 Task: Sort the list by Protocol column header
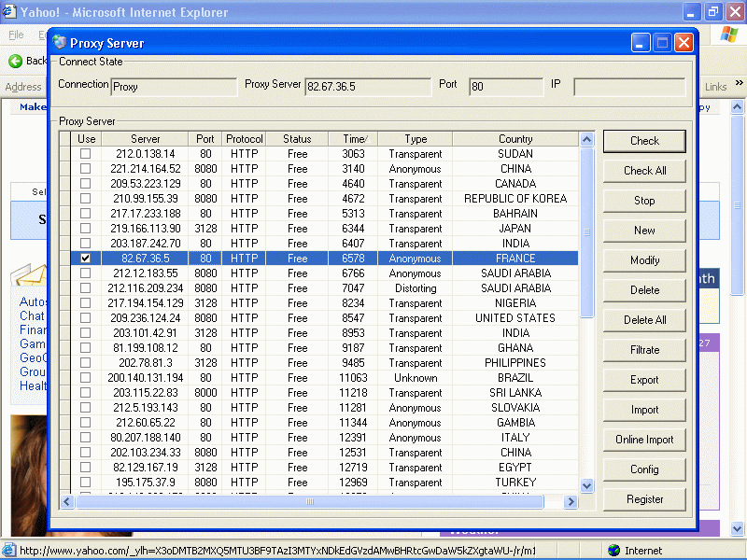pyautogui.click(x=244, y=138)
